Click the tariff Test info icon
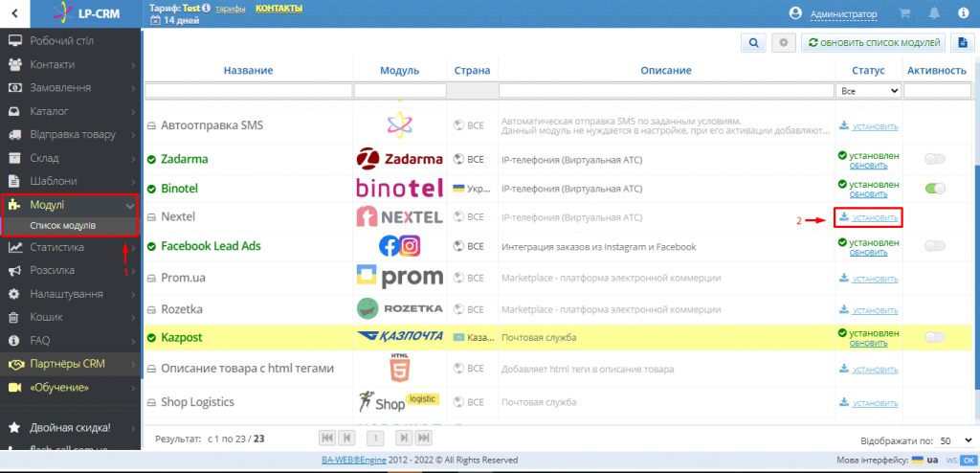The width and height of the screenshot is (980, 473). point(207,9)
